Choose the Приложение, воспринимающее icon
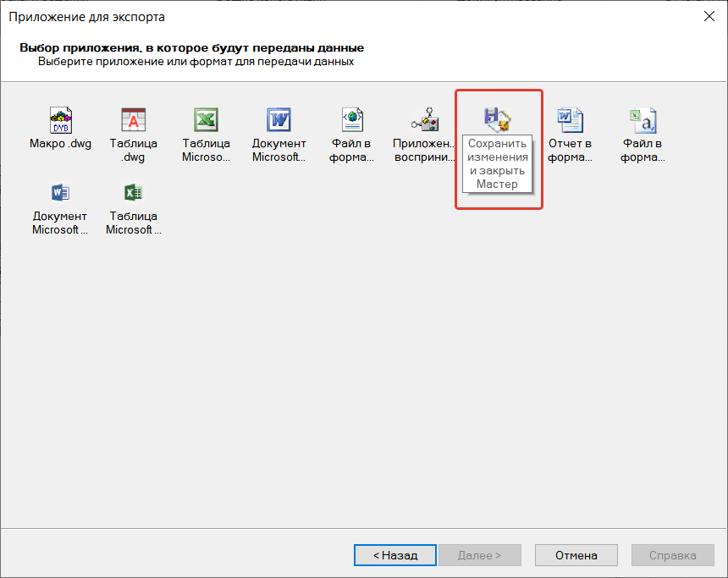The height and width of the screenshot is (578, 728). [x=424, y=120]
